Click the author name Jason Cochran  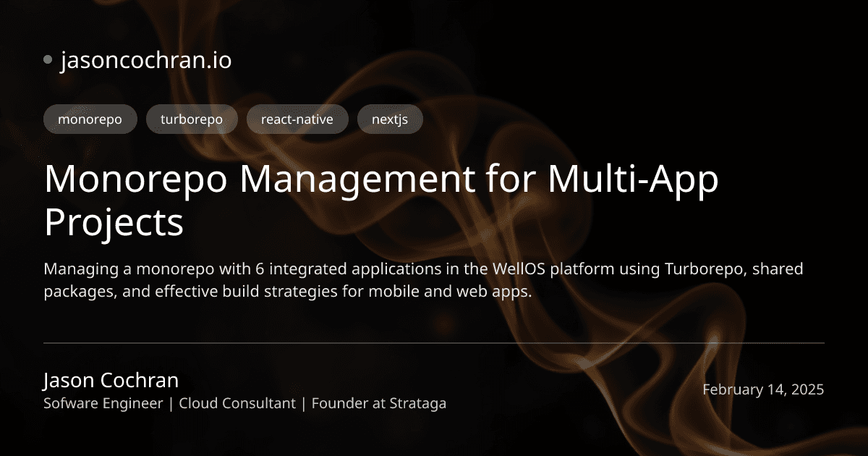pos(111,379)
